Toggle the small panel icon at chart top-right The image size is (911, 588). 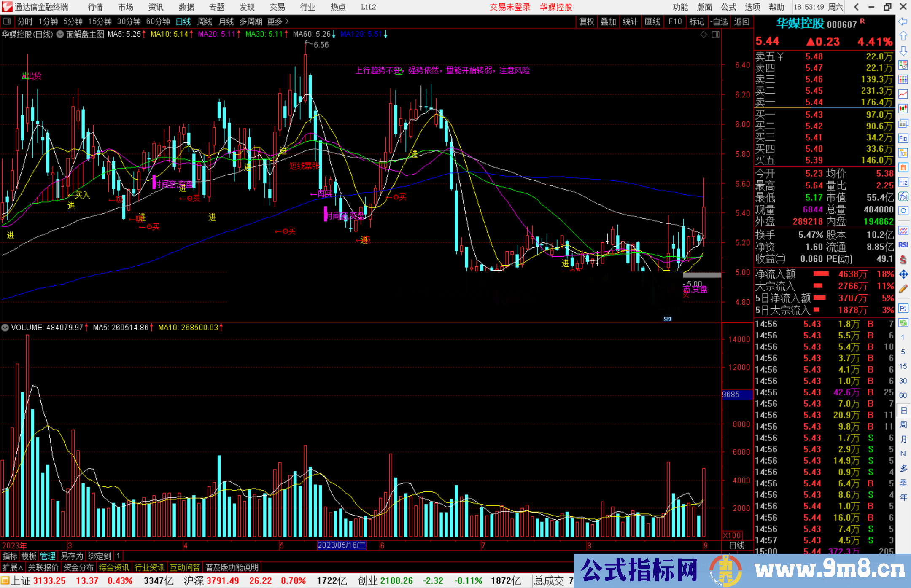tap(715, 35)
